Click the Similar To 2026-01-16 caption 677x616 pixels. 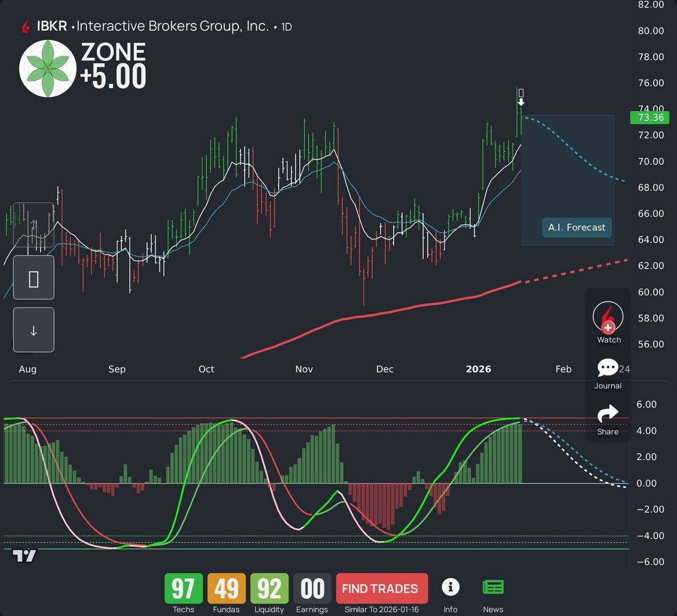[x=382, y=610]
